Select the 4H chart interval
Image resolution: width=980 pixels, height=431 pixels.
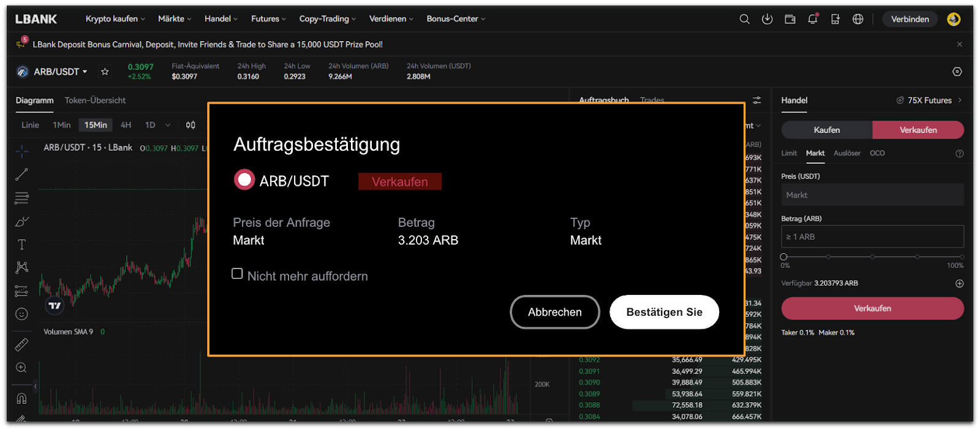point(126,125)
